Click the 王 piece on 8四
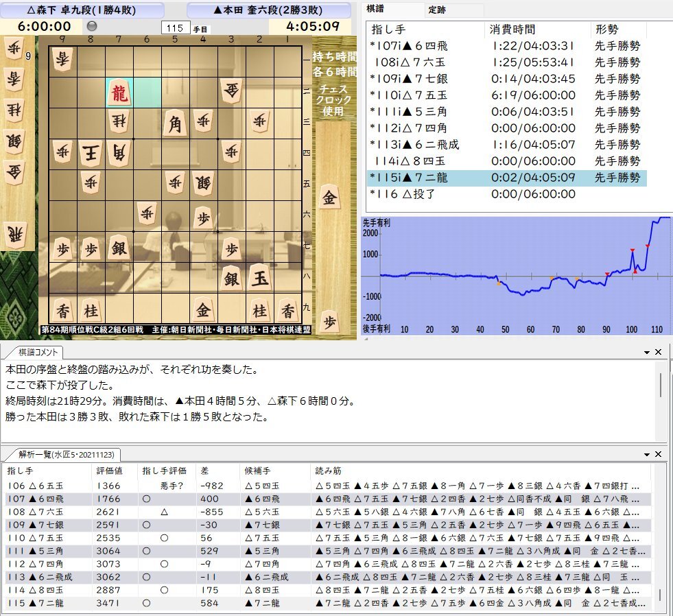The width and height of the screenshot is (673, 616). point(91,154)
